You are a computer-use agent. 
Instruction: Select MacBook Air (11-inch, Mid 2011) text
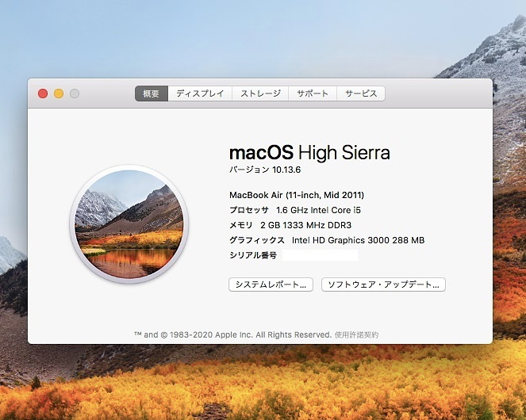(x=297, y=195)
